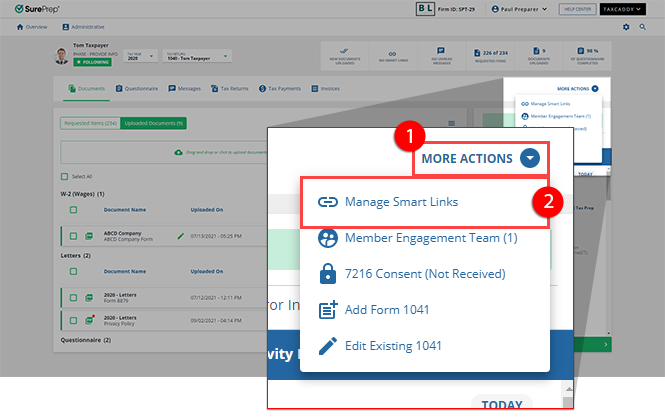Image resolution: width=665 pixels, height=417 pixels.
Task: Tick the Letters header checkbox
Action: (73, 271)
